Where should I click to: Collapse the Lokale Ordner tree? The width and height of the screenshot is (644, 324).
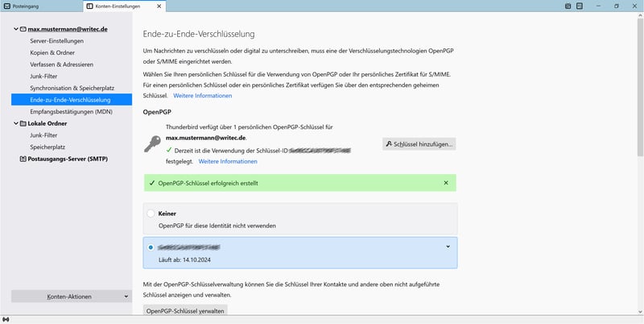pos(15,124)
